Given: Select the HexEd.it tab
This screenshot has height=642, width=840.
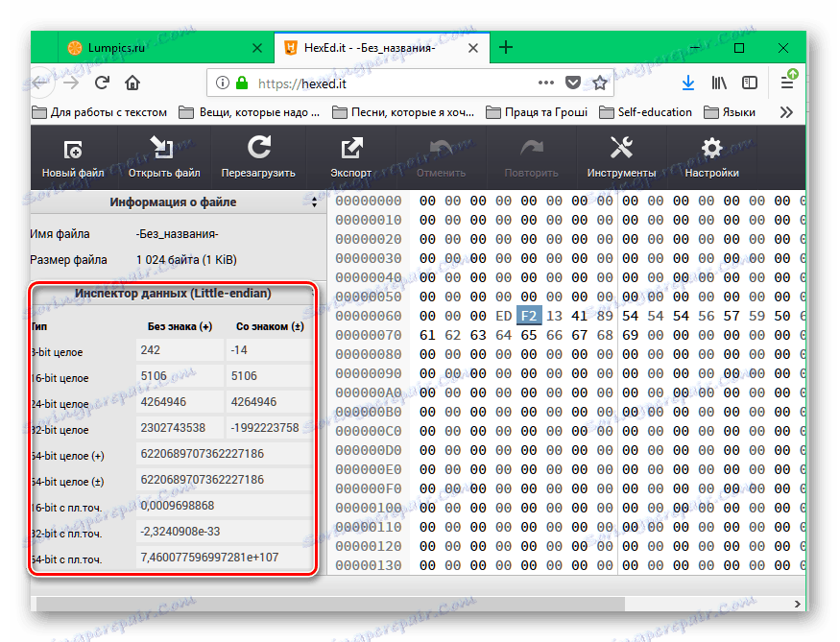Looking at the screenshot, I should coord(381,48).
